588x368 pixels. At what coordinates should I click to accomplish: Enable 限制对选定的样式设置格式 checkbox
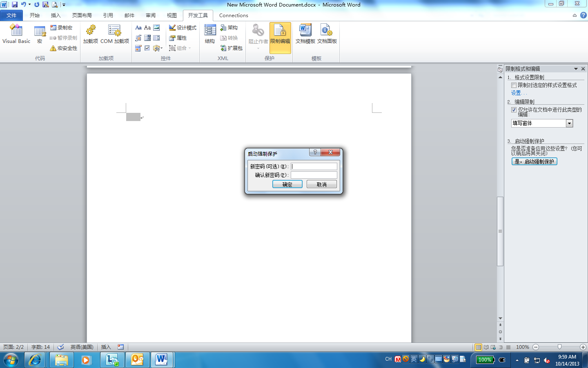(x=514, y=85)
